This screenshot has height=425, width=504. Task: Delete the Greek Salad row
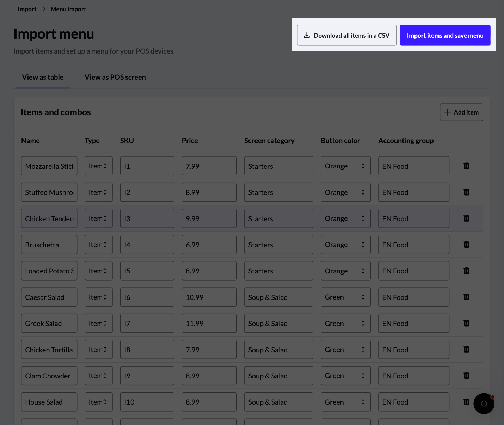(466, 323)
